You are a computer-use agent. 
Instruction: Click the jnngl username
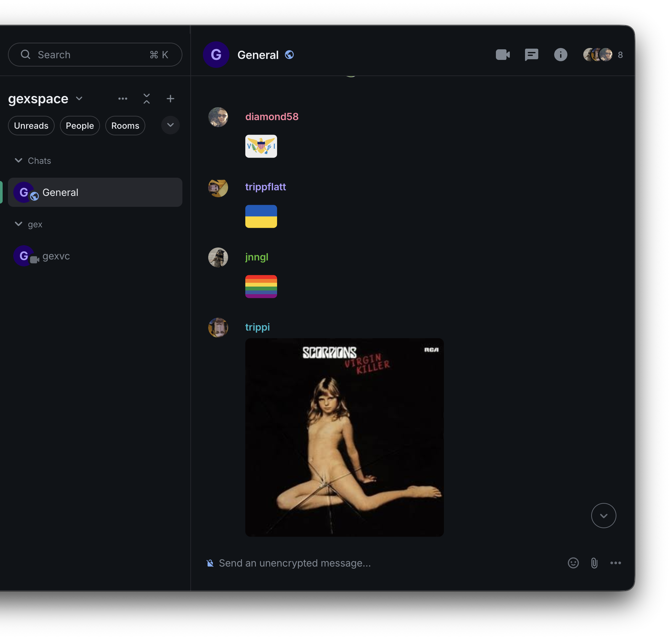click(x=257, y=257)
